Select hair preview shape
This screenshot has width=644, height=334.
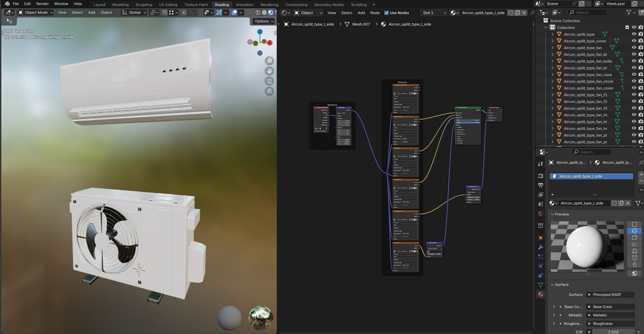[634, 244]
